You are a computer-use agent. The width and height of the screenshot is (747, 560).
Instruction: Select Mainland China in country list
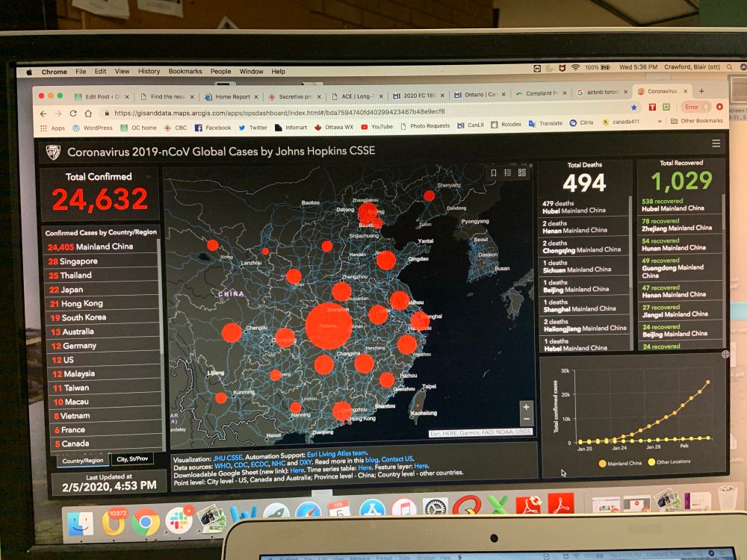(x=102, y=246)
